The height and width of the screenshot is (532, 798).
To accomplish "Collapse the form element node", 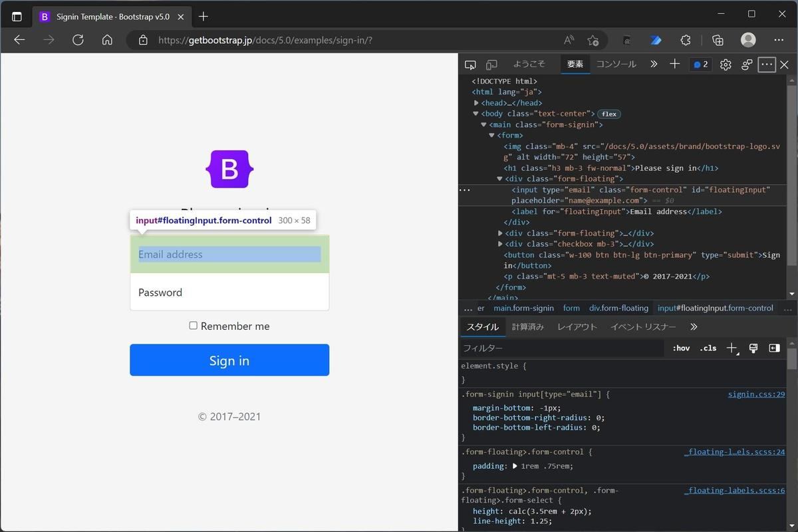I will tap(492, 135).
